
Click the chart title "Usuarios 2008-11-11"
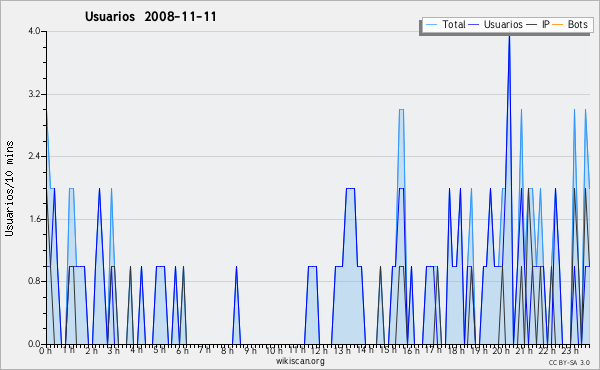pyautogui.click(x=150, y=16)
